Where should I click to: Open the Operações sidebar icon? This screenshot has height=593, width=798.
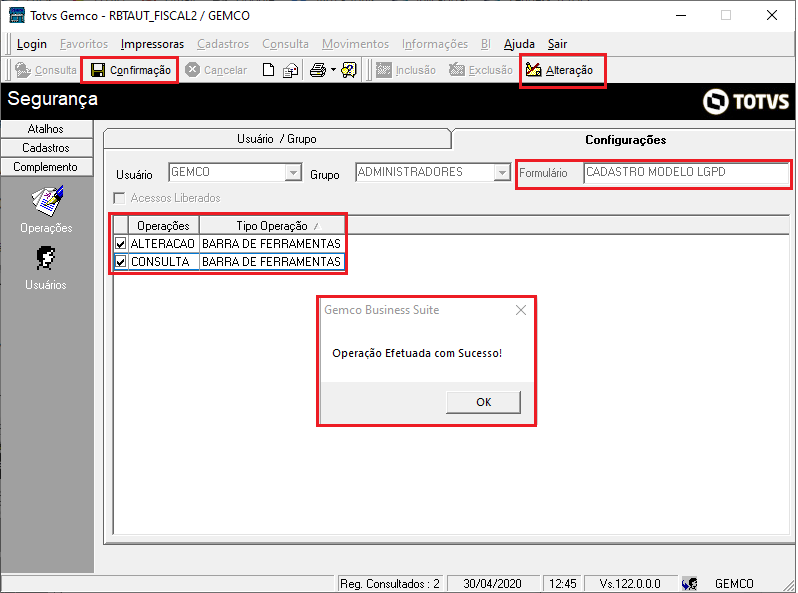click(47, 201)
